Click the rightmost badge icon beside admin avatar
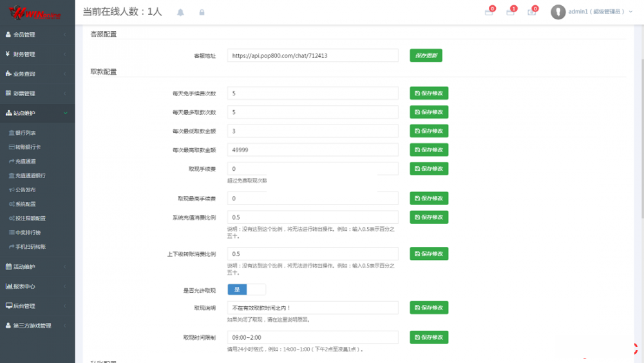The image size is (644, 363). [x=532, y=12]
